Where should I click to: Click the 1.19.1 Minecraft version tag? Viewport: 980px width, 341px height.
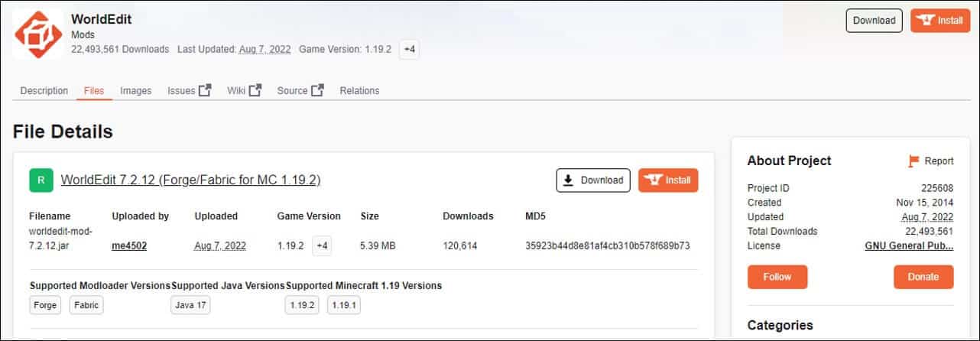tap(345, 304)
